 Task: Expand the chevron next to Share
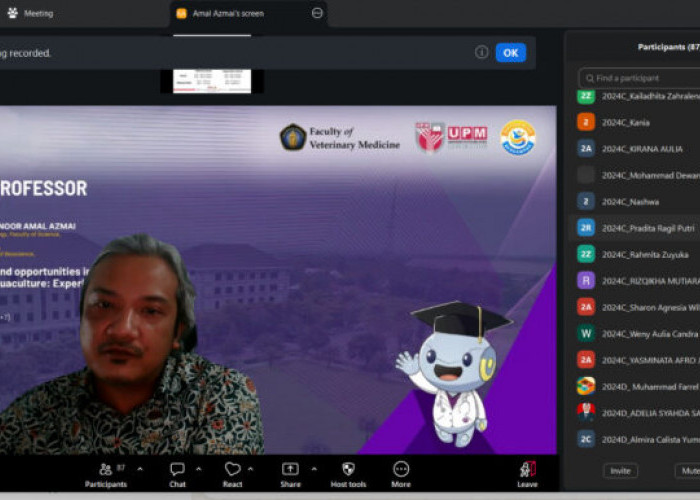[314, 469]
